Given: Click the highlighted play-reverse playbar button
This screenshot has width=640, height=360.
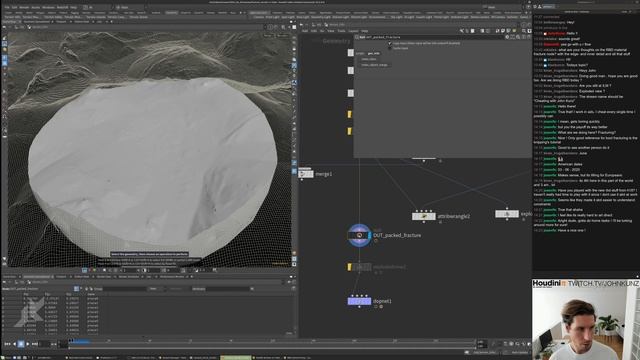Looking at the screenshot, I should (x=21, y=344).
